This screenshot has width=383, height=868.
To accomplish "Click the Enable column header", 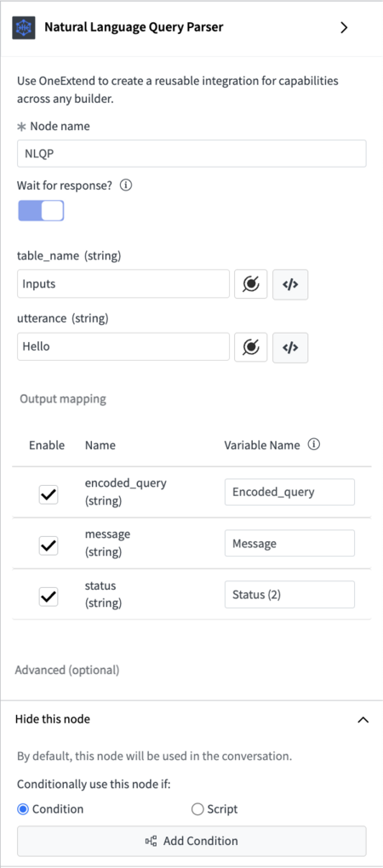I will coord(47,445).
